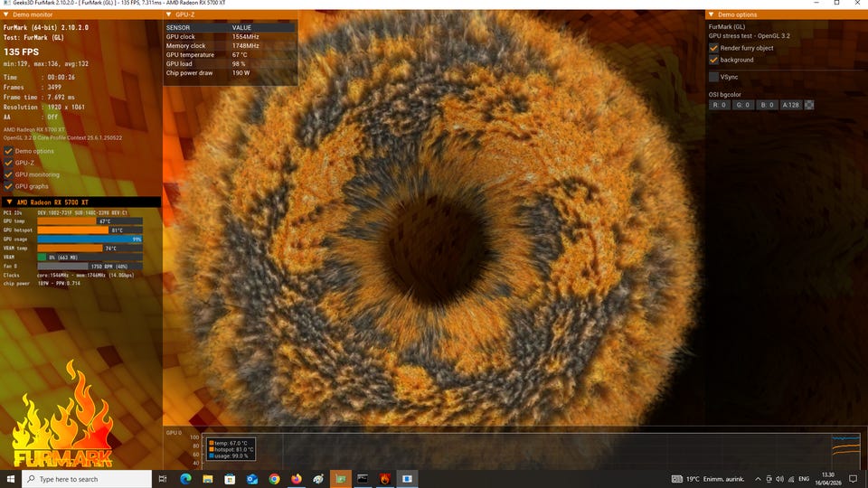Screen dimensions: 868x488
Task: Click the A:128 alpha field
Action: pos(790,105)
